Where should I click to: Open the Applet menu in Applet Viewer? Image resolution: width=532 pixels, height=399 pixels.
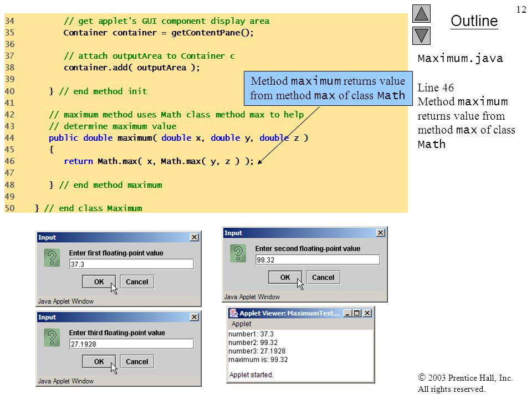(x=241, y=324)
